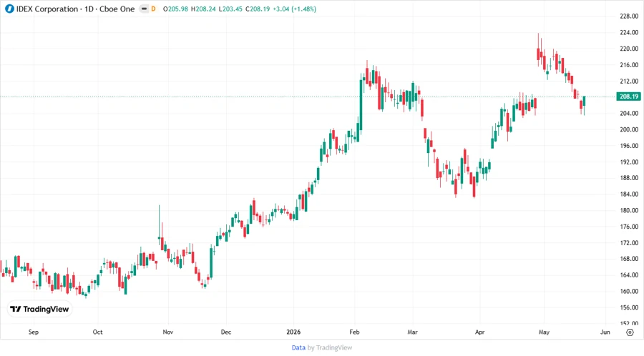
Task: Click the 172.00 price axis label
Action: coord(629,243)
